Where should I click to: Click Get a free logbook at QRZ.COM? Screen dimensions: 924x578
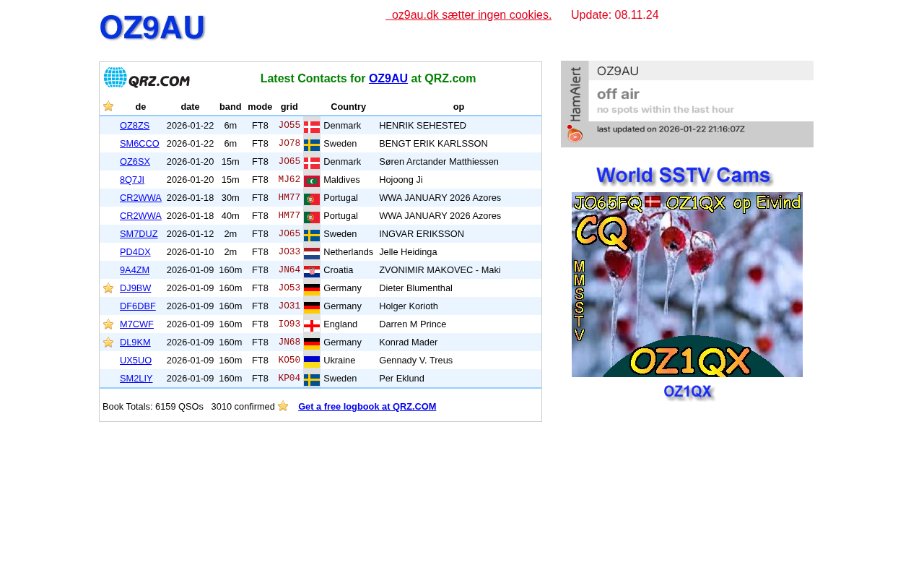[367, 407]
